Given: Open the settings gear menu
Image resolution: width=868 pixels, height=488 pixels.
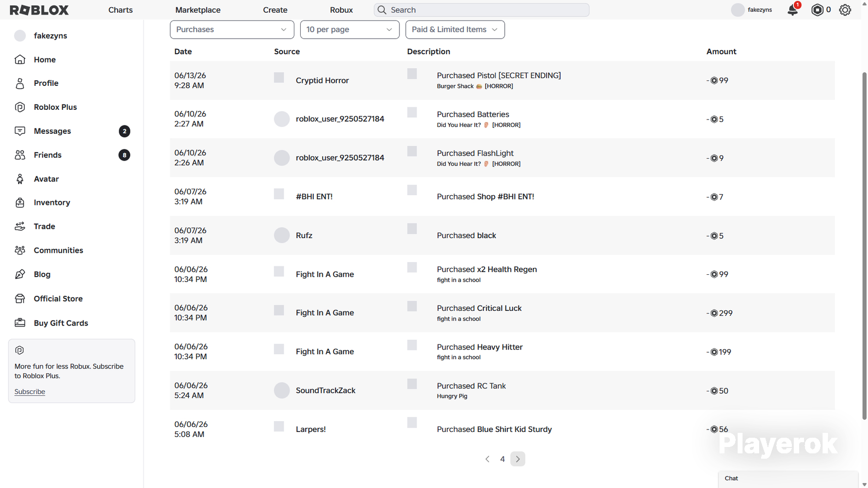Looking at the screenshot, I should click(x=845, y=10).
